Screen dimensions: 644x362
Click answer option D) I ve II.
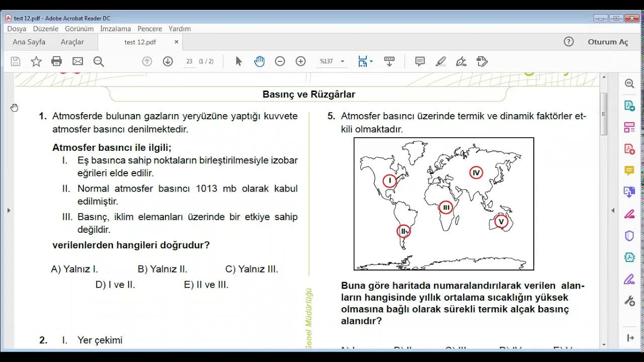point(115,285)
